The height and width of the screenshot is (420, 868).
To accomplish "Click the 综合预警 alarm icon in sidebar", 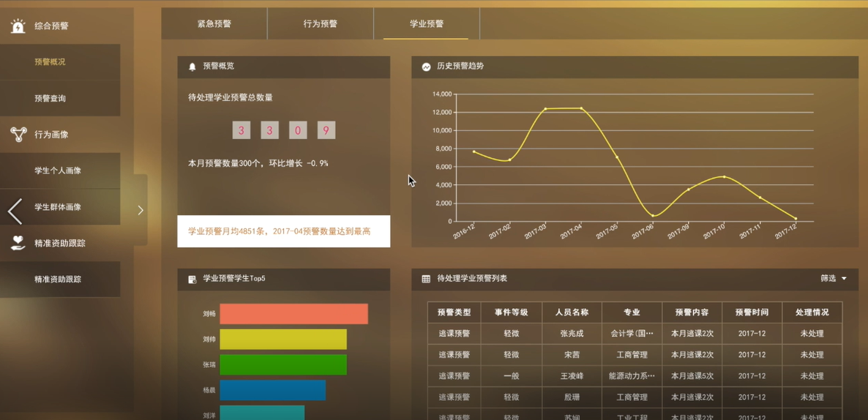I will (x=18, y=26).
